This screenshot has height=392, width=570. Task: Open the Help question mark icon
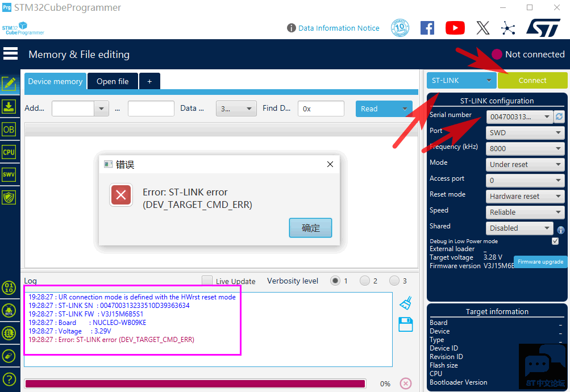tap(9, 380)
